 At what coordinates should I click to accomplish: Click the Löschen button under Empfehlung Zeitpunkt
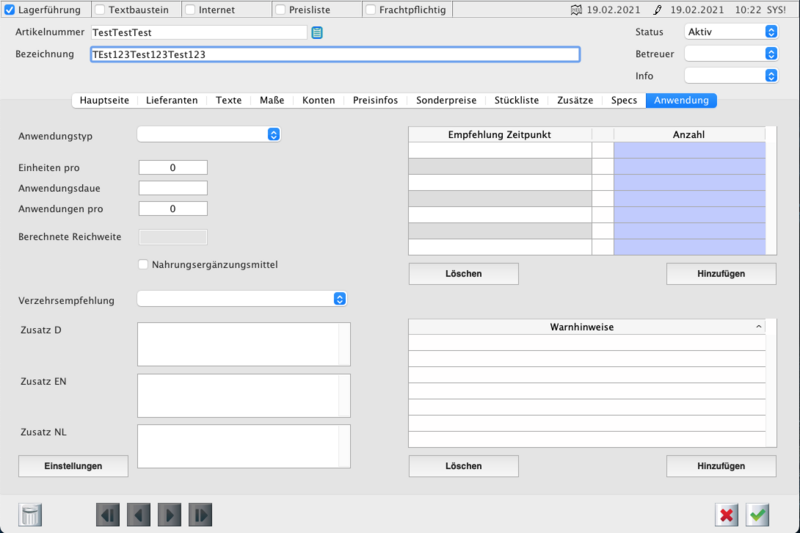pos(463,274)
